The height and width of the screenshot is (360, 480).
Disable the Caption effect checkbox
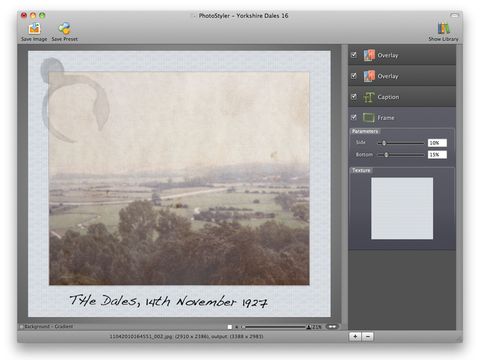(354, 96)
